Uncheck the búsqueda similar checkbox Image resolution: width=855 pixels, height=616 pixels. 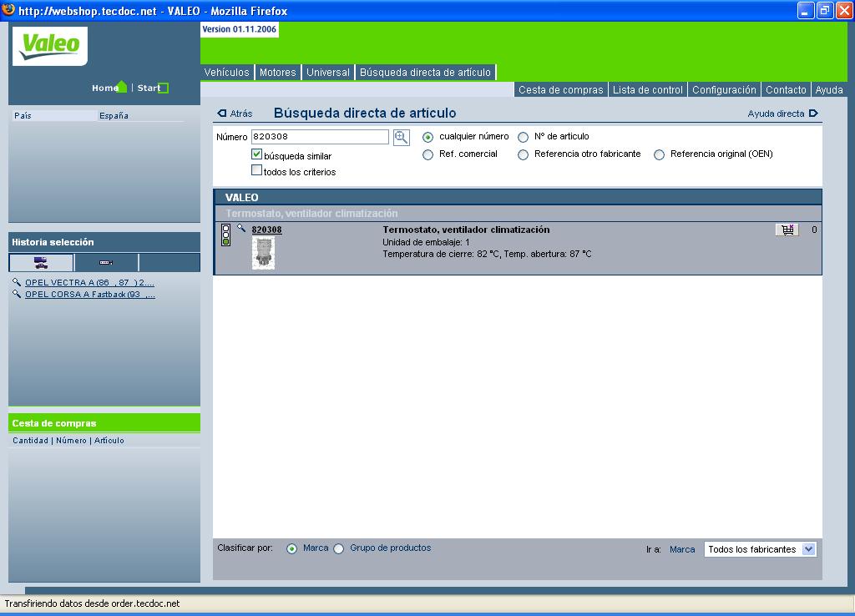pyautogui.click(x=257, y=154)
